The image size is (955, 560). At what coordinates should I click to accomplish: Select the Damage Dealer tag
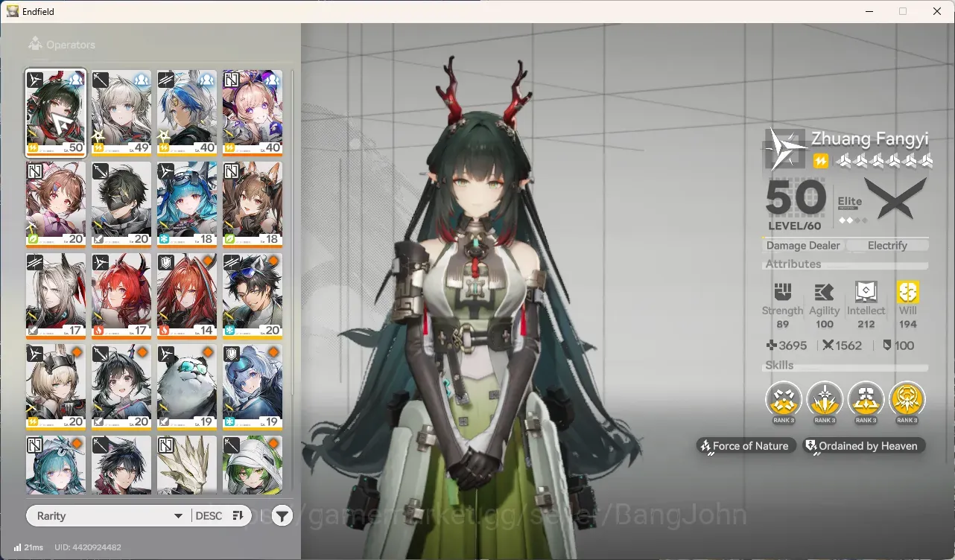[803, 246]
